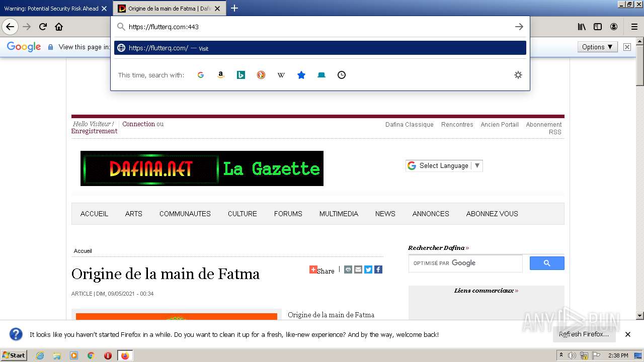Switch to the Potential Security Risk tab

coord(51,9)
